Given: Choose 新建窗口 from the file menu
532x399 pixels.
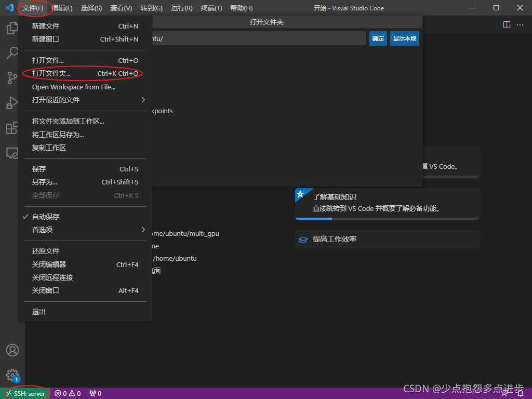Looking at the screenshot, I should pyautogui.click(x=85, y=39).
